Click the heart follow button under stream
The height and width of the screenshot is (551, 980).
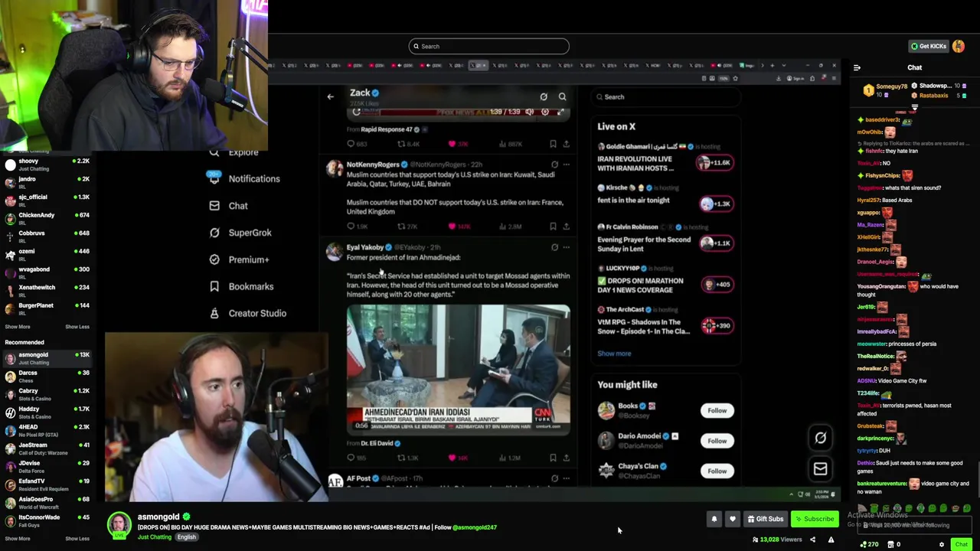(733, 519)
